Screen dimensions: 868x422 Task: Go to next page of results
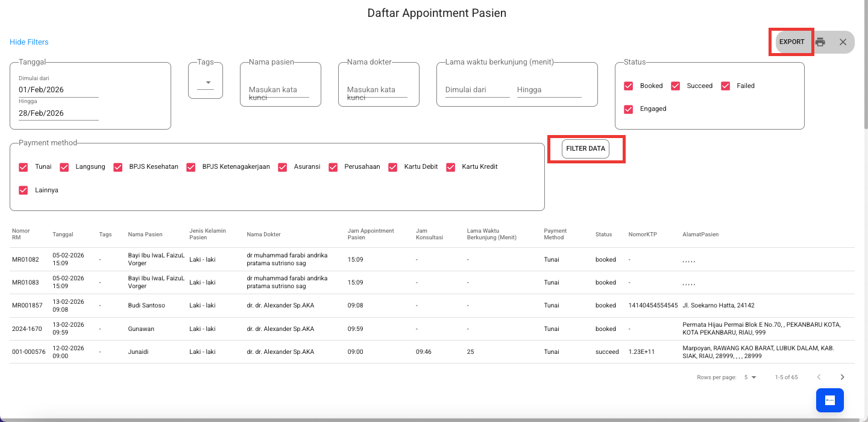(842, 377)
